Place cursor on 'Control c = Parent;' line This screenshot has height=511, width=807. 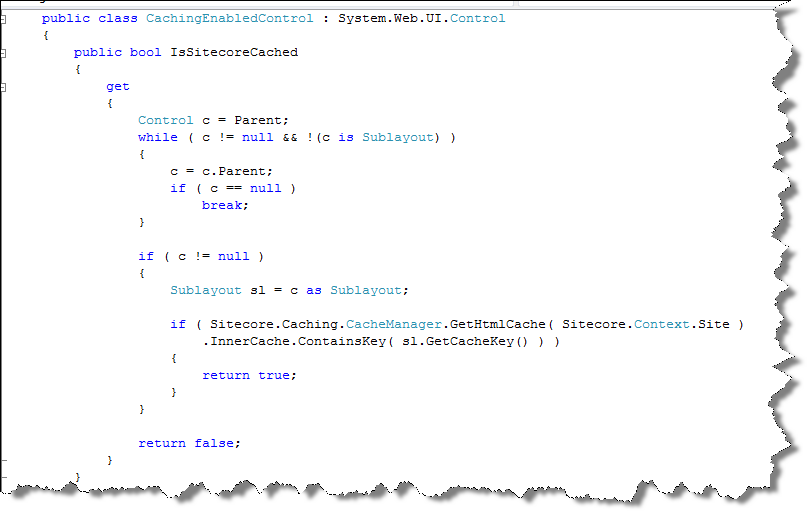213,120
